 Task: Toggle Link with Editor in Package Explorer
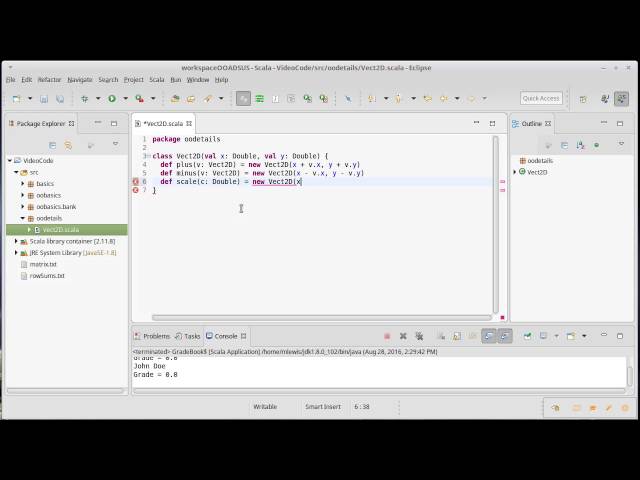click(x=68, y=145)
